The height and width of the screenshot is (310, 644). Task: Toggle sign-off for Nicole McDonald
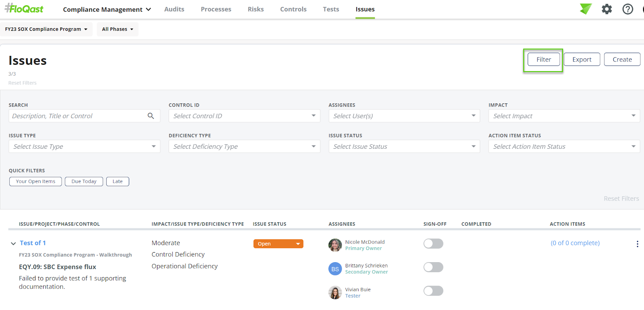433,244
